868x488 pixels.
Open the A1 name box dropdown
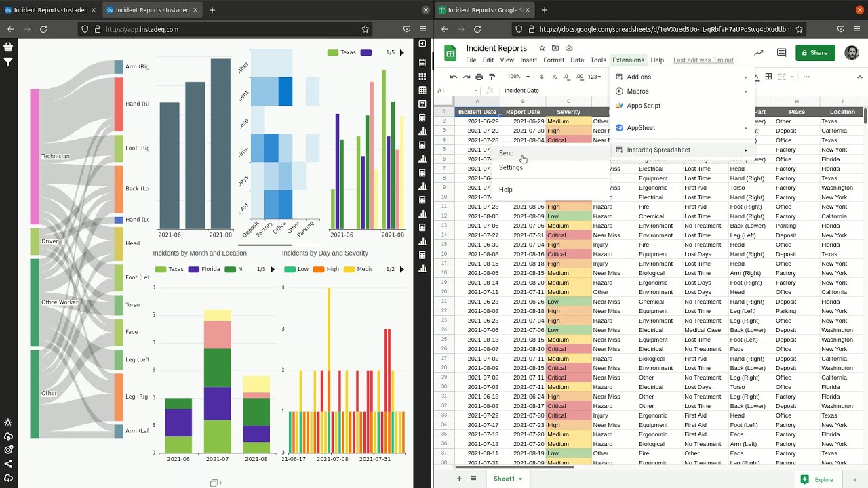[475, 91]
